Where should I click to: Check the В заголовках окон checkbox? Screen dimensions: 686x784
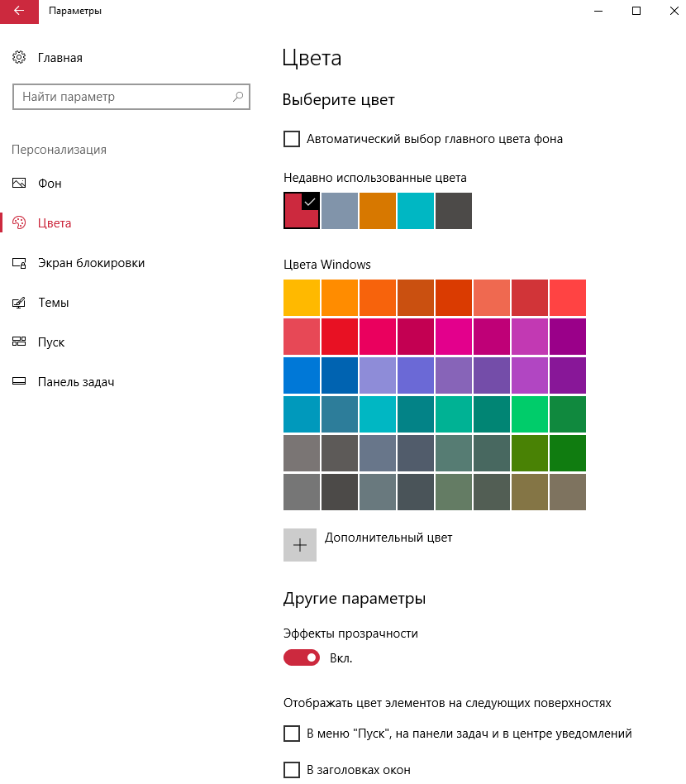click(292, 770)
